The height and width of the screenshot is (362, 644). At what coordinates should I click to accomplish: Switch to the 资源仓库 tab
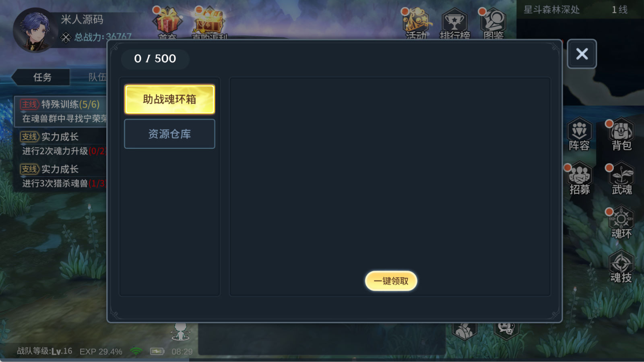click(x=169, y=134)
